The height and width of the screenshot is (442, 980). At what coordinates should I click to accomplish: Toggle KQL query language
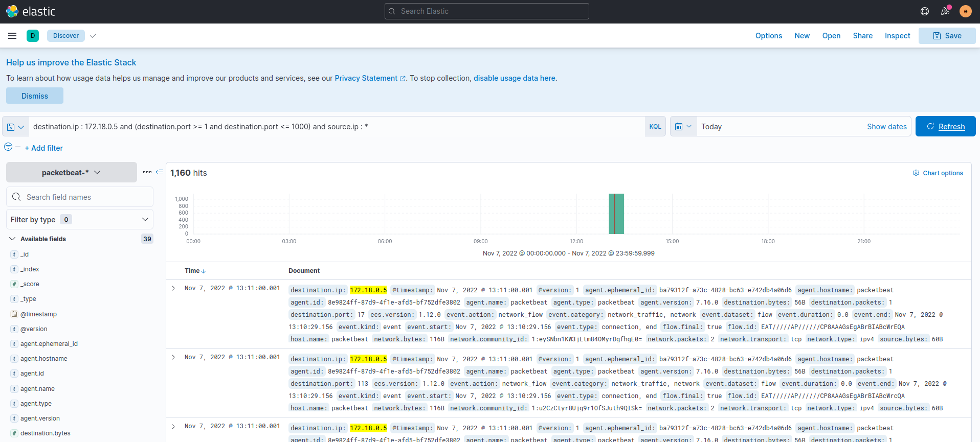(655, 127)
